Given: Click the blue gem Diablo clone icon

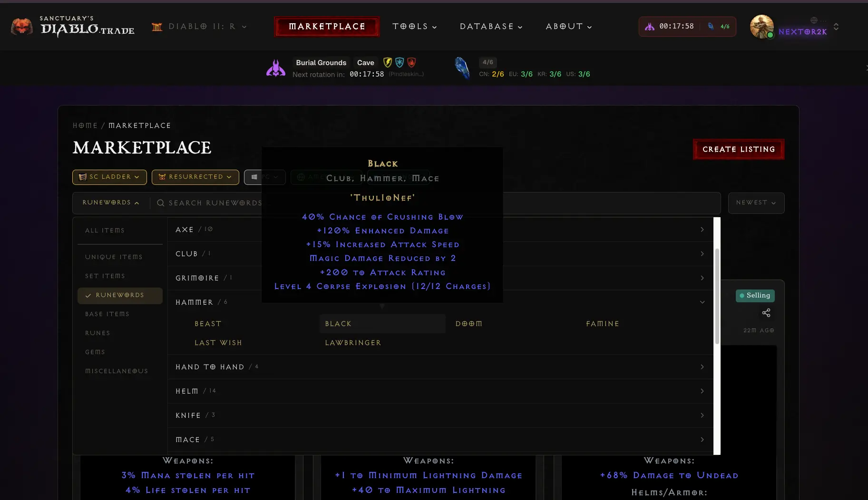Looking at the screenshot, I should pos(462,67).
